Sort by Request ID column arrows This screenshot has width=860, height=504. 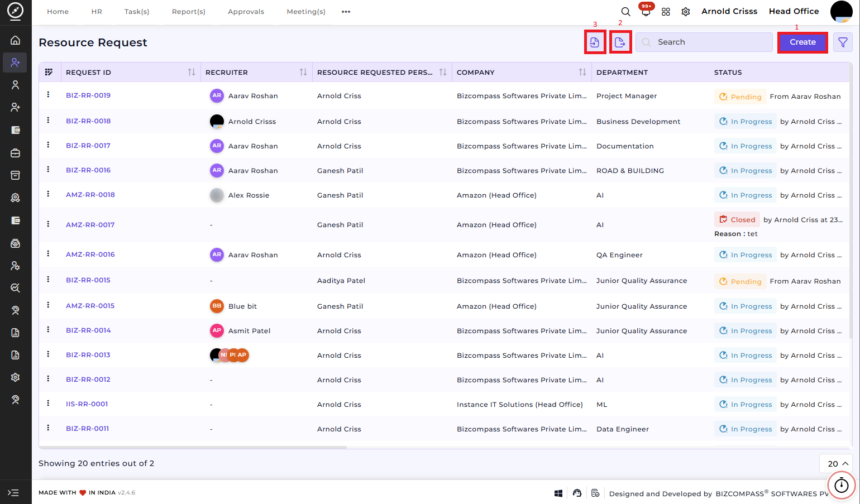pyautogui.click(x=192, y=72)
